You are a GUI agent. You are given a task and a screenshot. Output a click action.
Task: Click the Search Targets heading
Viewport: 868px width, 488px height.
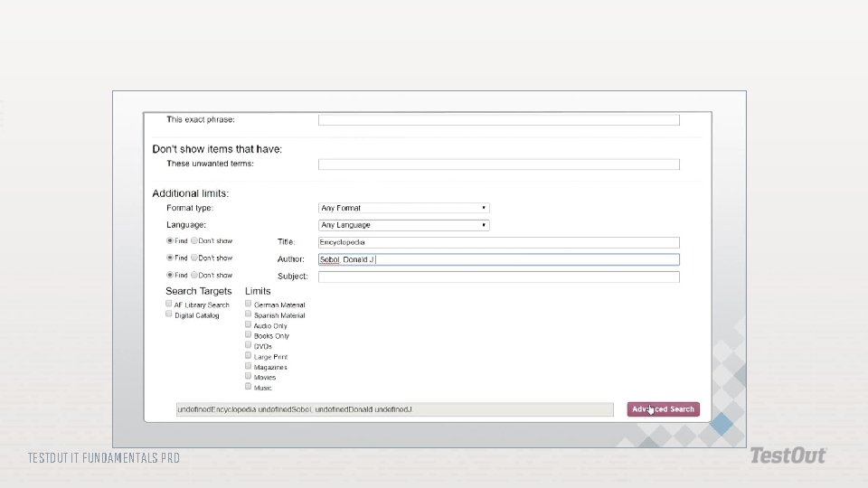(x=198, y=291)
